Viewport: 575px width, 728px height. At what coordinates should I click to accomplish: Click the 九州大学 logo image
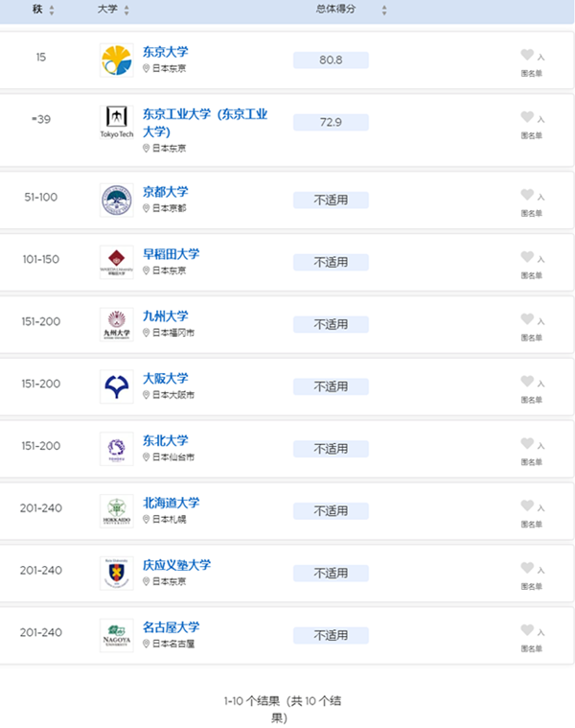click(116, 324)
